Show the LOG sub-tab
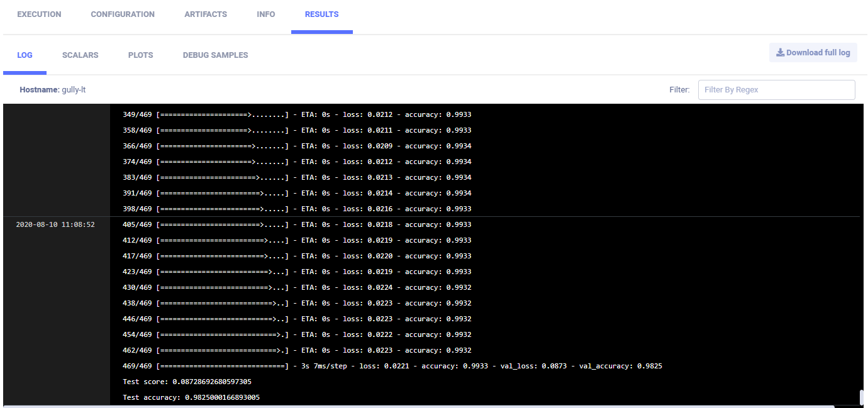 (x=25, y=55)
